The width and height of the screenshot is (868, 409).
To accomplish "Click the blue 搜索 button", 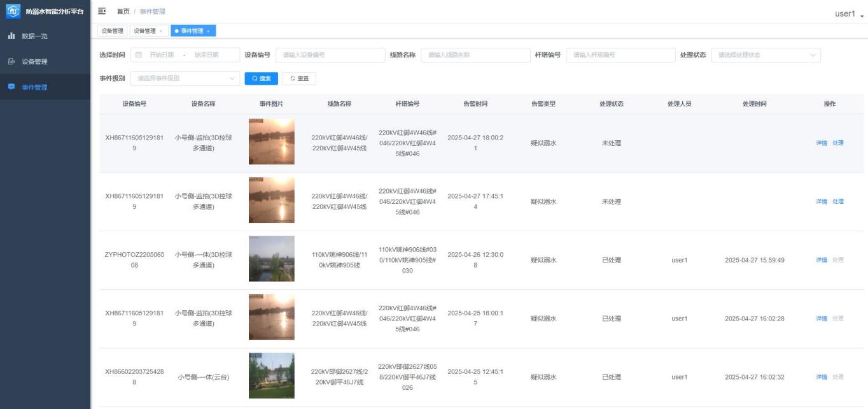I will 261,78.
